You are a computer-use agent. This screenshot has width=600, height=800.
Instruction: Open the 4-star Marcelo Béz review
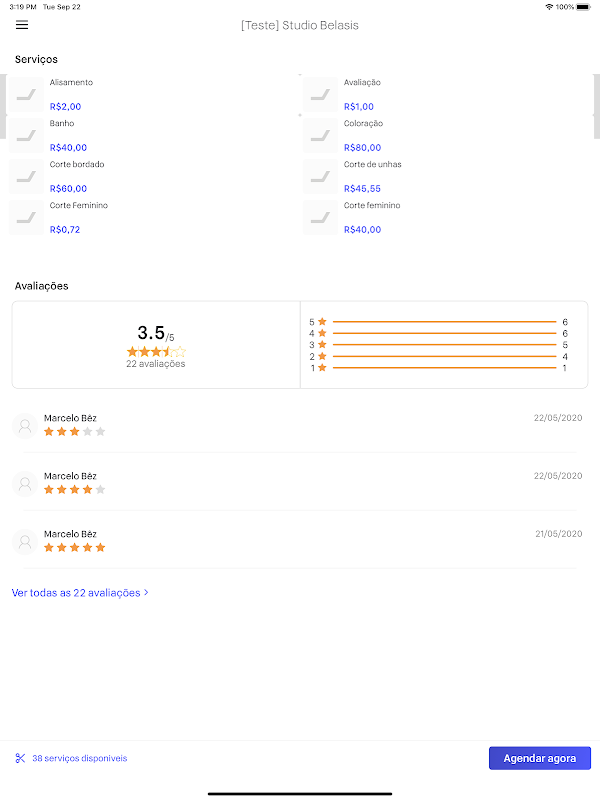coord(300,483)
